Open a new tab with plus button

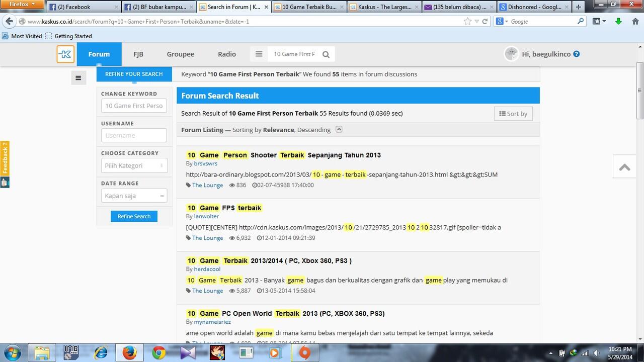tap(578, 7)
